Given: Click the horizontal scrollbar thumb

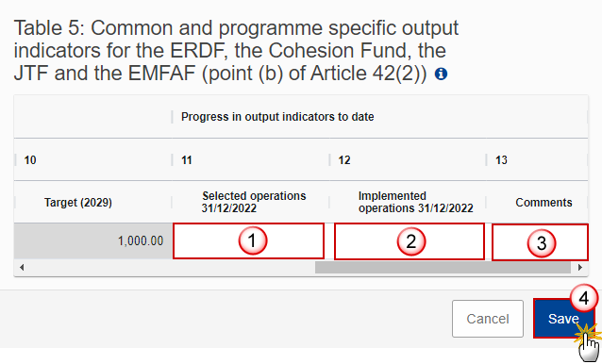Looking at the screenshot, I should [443, 268].
